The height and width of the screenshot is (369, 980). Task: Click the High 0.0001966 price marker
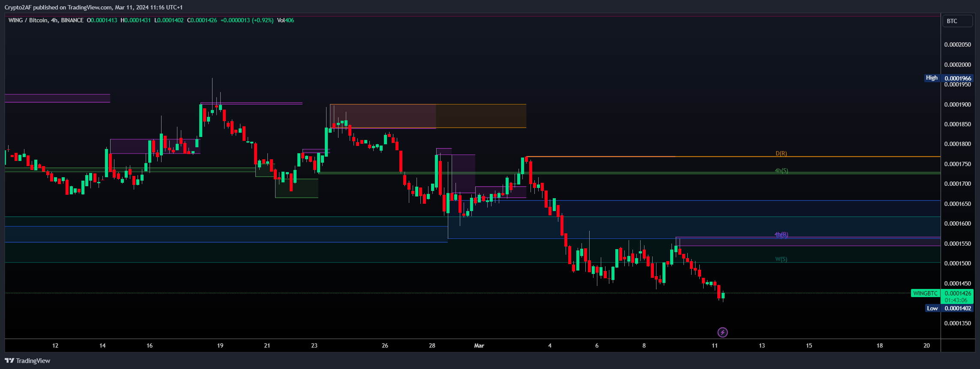pos(949,78)
